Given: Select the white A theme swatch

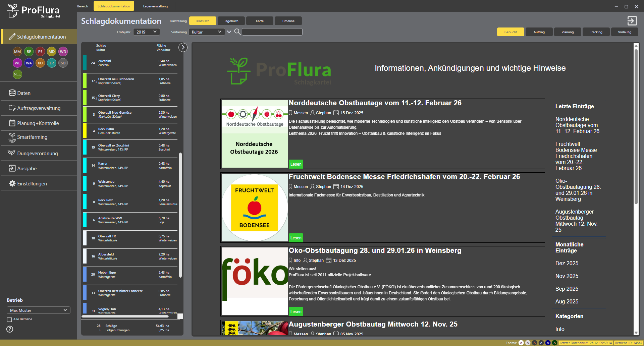Looking at the screenshot, I should 521,343.
